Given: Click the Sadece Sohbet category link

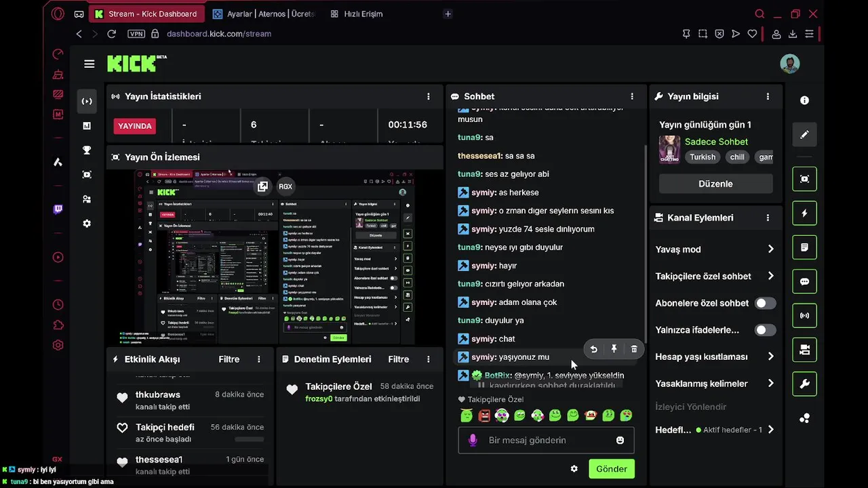Looking at the screenshot, I should pos(716,142).
